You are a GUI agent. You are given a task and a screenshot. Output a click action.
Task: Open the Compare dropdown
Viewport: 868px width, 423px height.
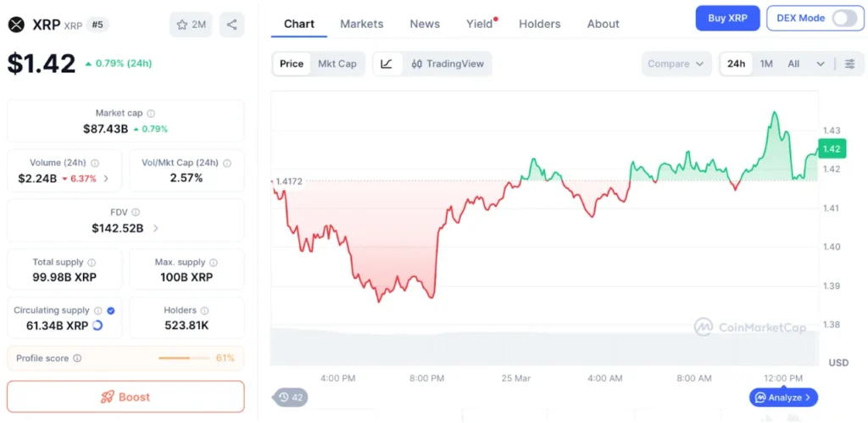coord(676,64)
